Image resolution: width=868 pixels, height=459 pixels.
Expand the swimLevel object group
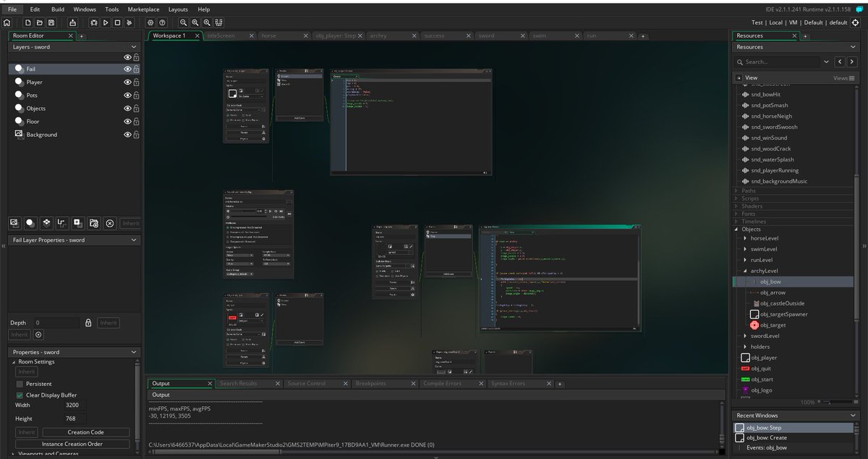click(x=746, y=249)
